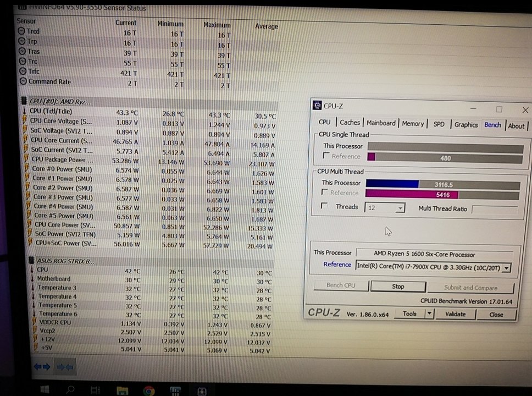Click the lightning icon beside Core #0 Power

click(27, 168)
